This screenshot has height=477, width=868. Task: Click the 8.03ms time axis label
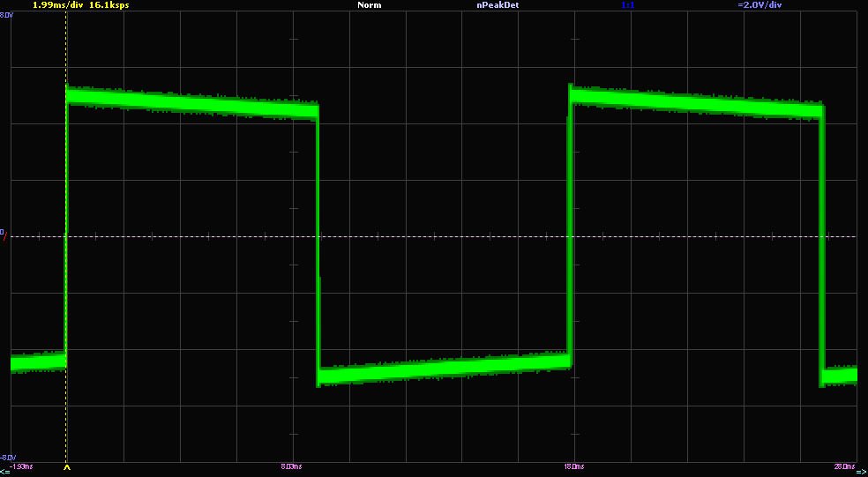291,466
